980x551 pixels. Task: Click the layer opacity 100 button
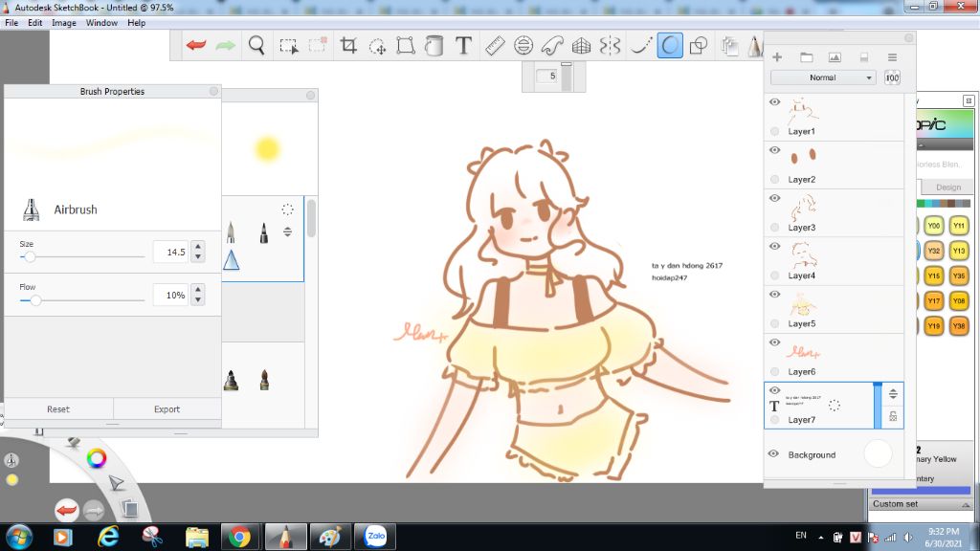(x=892, y=77)
